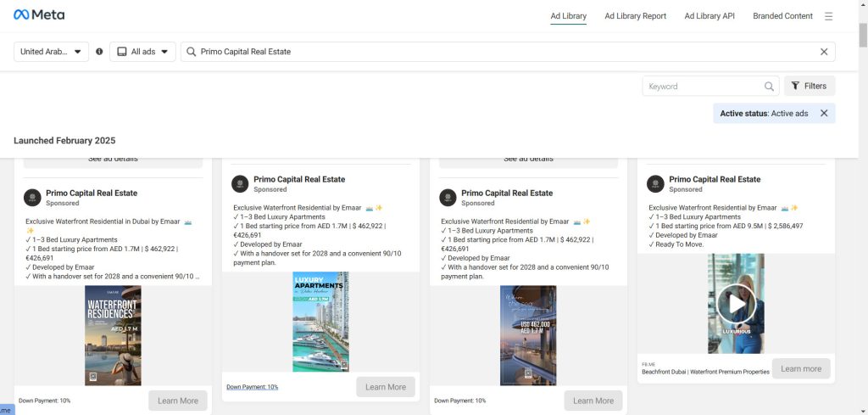Expand the All ads category dropdown
Viewport: 868px width, 415px height.
click(142, 52)
